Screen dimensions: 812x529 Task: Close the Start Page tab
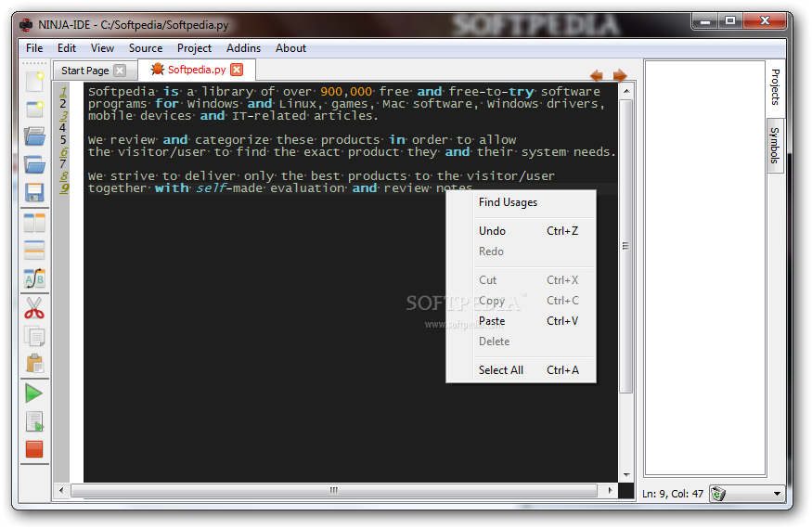tap(120, 71)
